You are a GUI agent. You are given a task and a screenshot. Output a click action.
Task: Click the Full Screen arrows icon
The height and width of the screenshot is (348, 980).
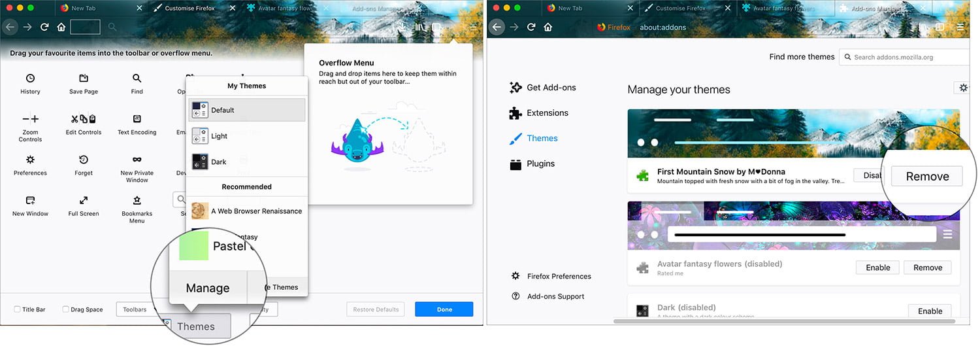84,200
